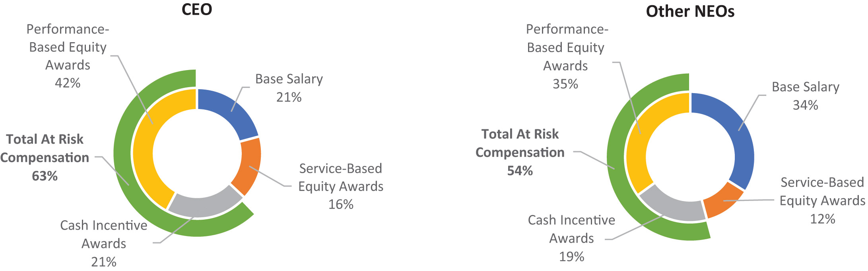Click the CEO Performance-Based Equity Awards 42% label
Viewport: 868px width, 271px height.
click(68, 56)
